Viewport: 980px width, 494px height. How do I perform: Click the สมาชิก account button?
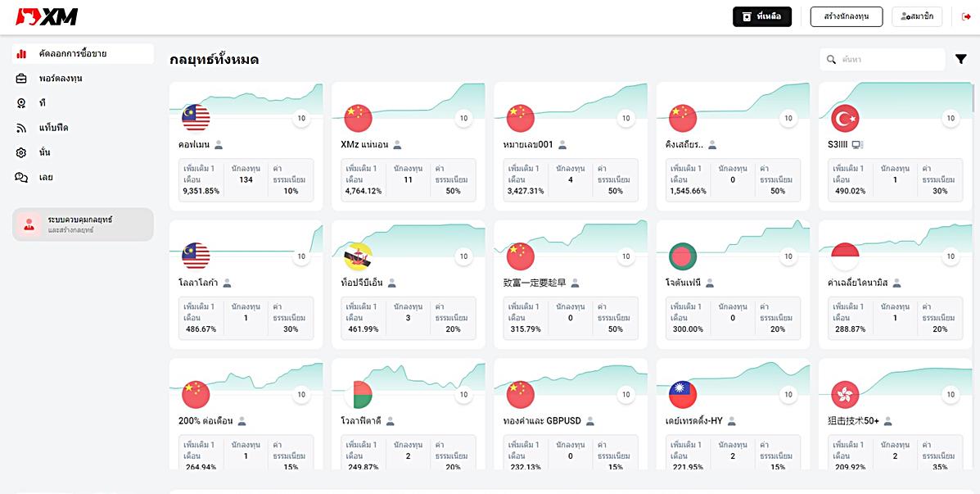[x=917, y=16]
